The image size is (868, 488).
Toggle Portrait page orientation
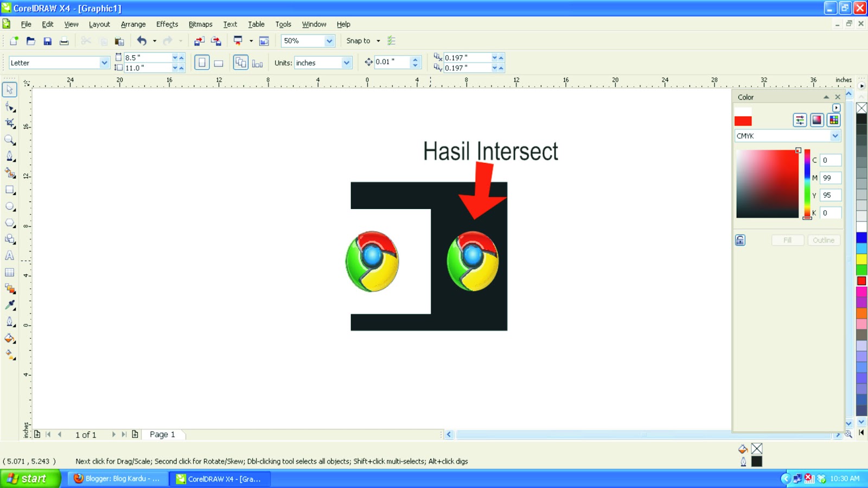202,62
